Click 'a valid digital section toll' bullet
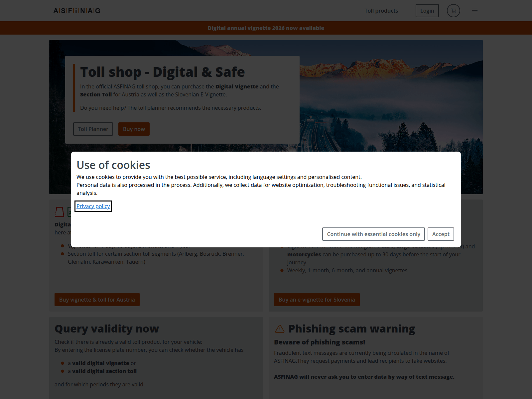 pyautogui.click(x=102, y=371)
